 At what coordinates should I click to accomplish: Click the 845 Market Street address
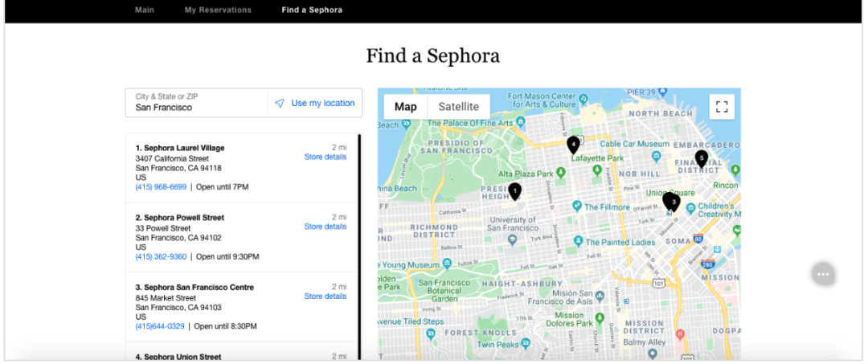coord(164,298)
